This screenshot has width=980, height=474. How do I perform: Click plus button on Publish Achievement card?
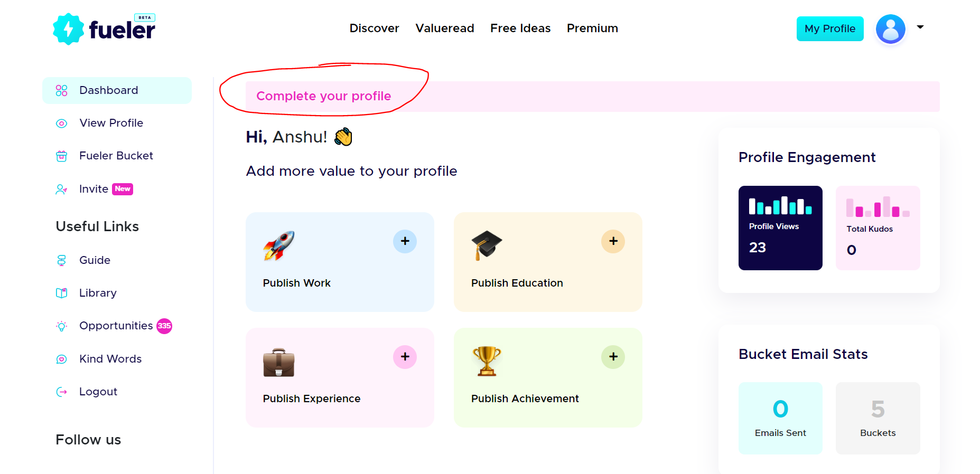(613, 357)
